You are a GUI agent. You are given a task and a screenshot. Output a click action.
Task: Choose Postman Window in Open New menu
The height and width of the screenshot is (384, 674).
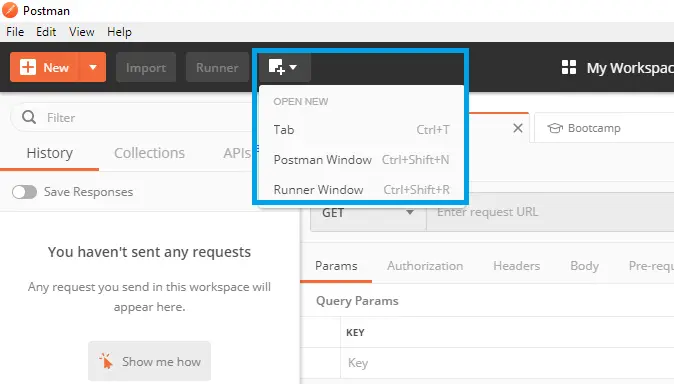point(362,160)
